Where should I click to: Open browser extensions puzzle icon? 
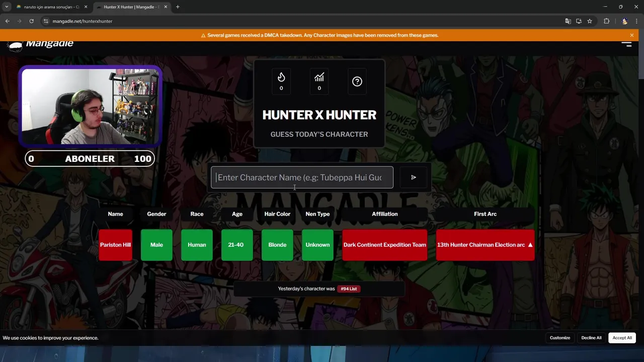point(606,21)
